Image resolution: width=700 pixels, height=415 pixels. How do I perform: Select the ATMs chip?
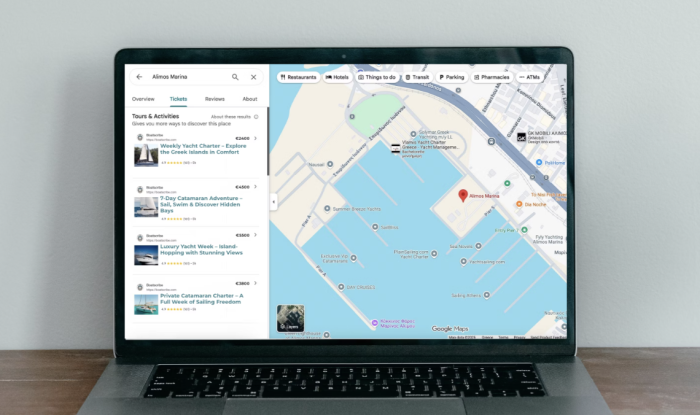pos(529,77)
